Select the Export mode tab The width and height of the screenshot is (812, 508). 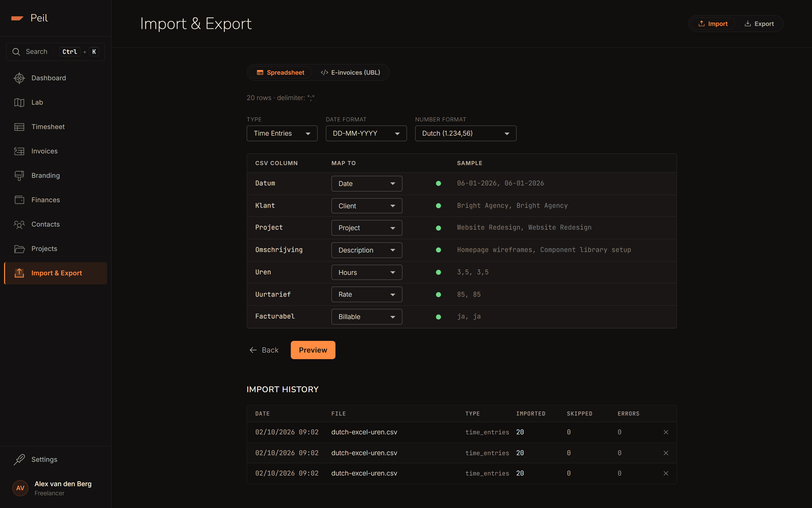pos(759,24)
